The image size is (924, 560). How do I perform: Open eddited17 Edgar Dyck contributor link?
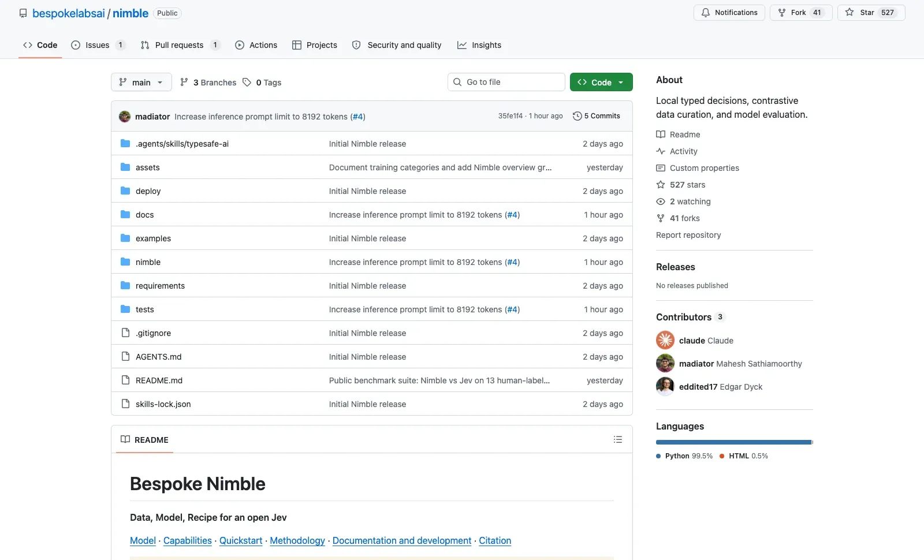click(x=721, y=387)
